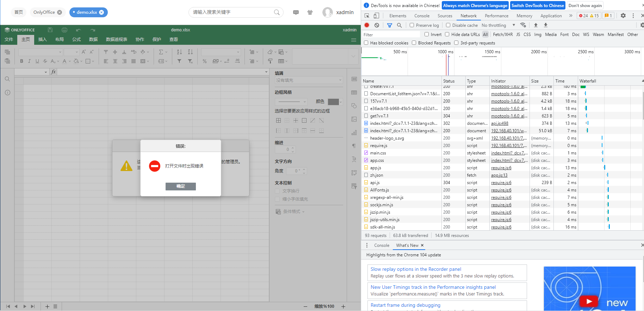
Task: Click the Switch DevTools to Chinese button
Action: 538,5
